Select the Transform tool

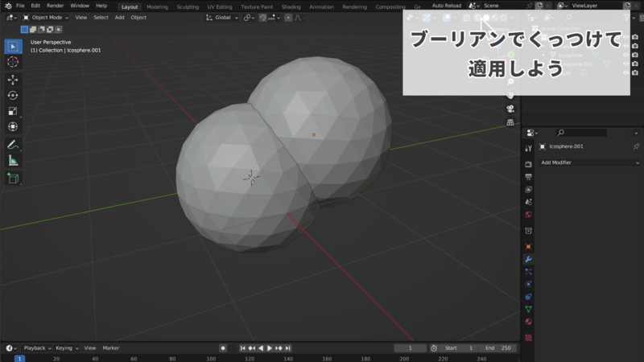click(x=13, y=127)
